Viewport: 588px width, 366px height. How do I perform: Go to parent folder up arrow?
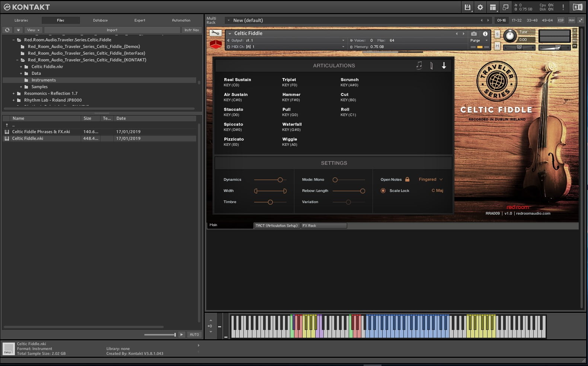click(x=7, y=125)
